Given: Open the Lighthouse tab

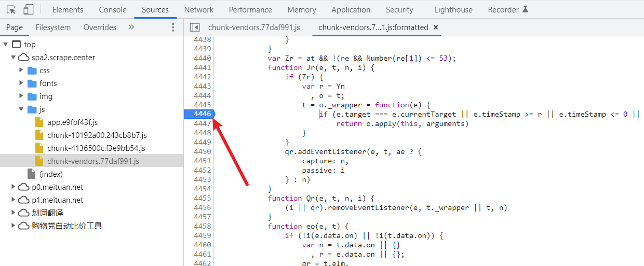Looking at the screenshot, I should point(454,10).
